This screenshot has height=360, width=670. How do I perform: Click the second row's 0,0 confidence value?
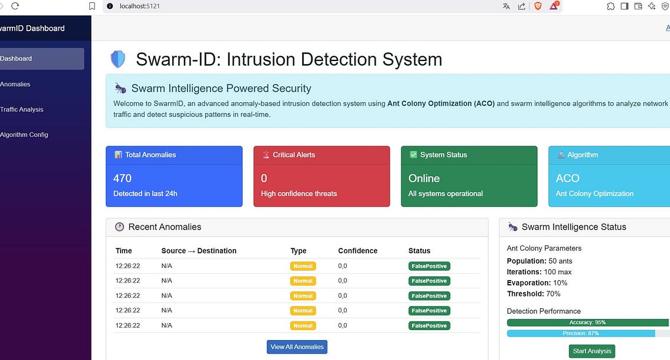click(342, 281)
